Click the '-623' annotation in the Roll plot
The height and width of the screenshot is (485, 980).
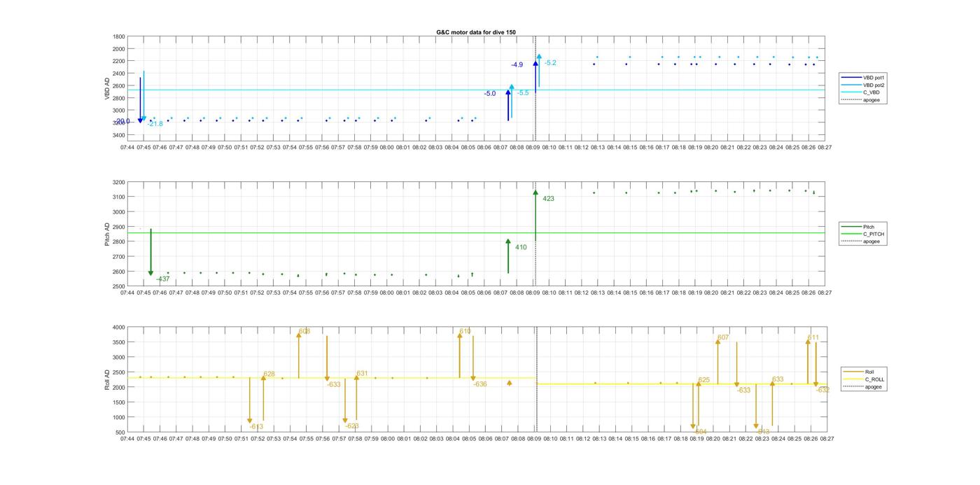[x=351, y=426]
